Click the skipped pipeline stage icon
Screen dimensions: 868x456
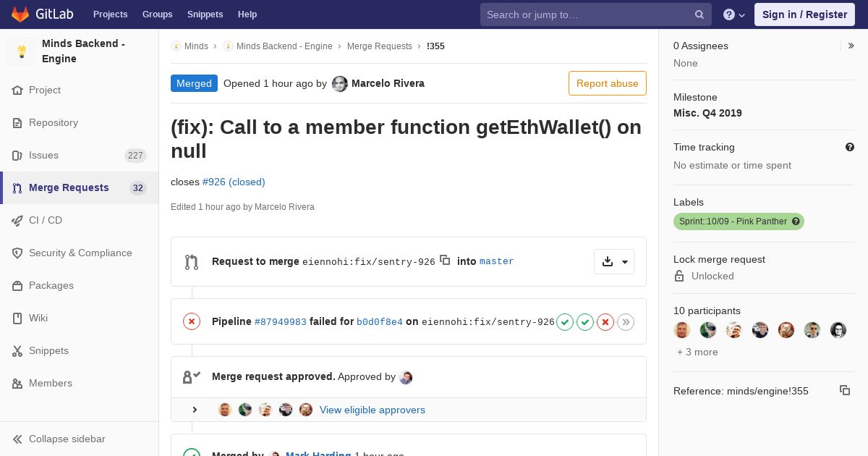tap(626, 322)
